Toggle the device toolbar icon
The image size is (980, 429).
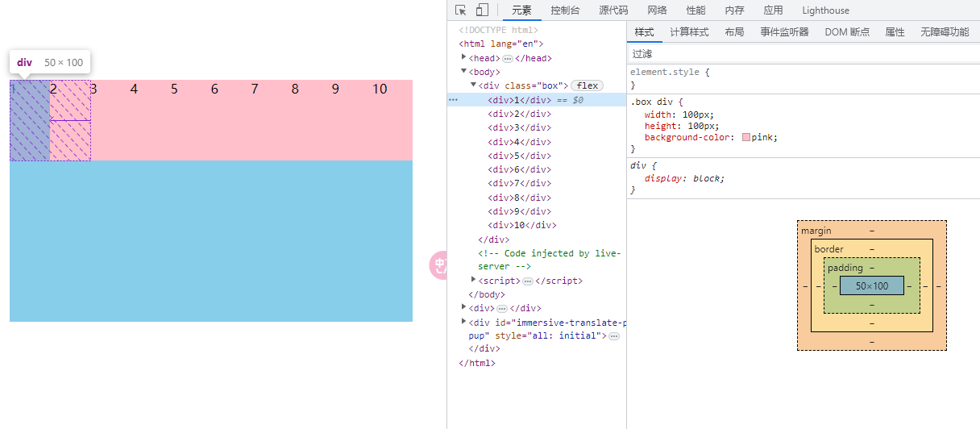pyautogui.click(x=482, y=10)
